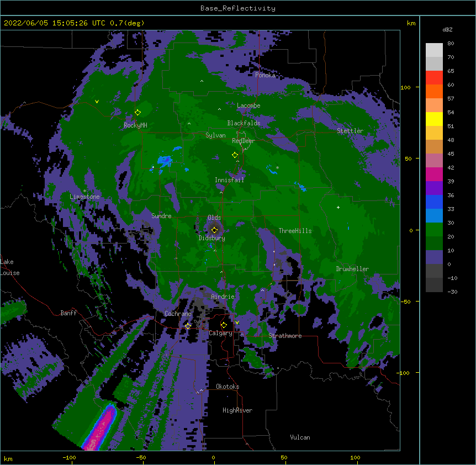Click the Blackfalds city label
Image resolution: width=476 pixels, height=465 pixels.
[244, 123]
